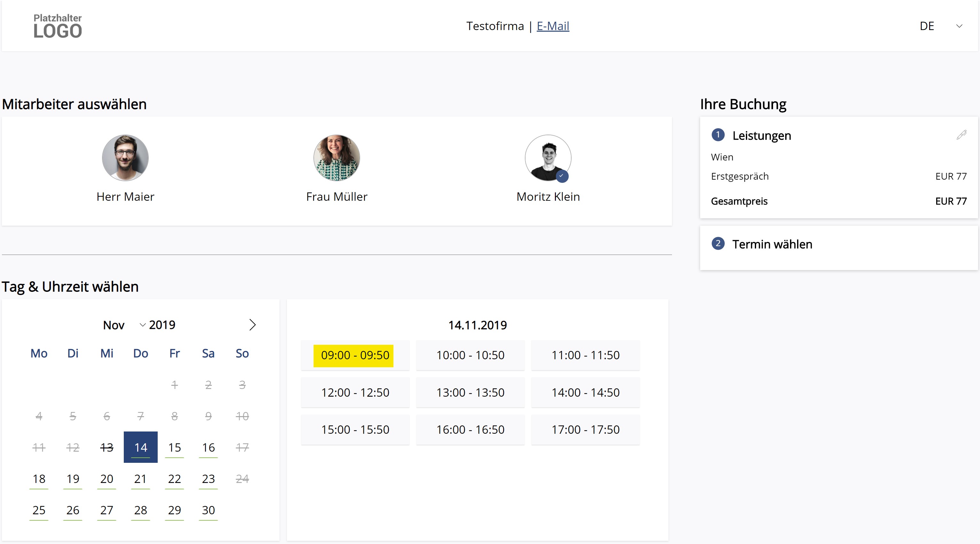Click step 1 circle next to Leistungen
The width and height of the screenshot is (980, 544).
pyautogui.click(x=718, y=135)
